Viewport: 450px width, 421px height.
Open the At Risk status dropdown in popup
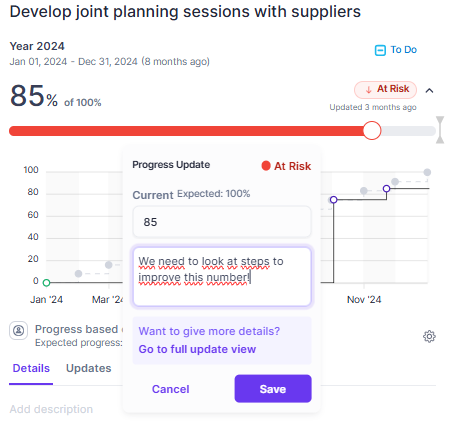pos(286,166)
